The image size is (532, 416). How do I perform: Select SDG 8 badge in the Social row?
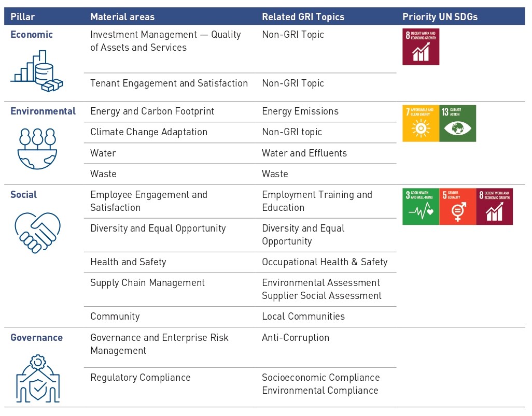[x=494, y=206]
